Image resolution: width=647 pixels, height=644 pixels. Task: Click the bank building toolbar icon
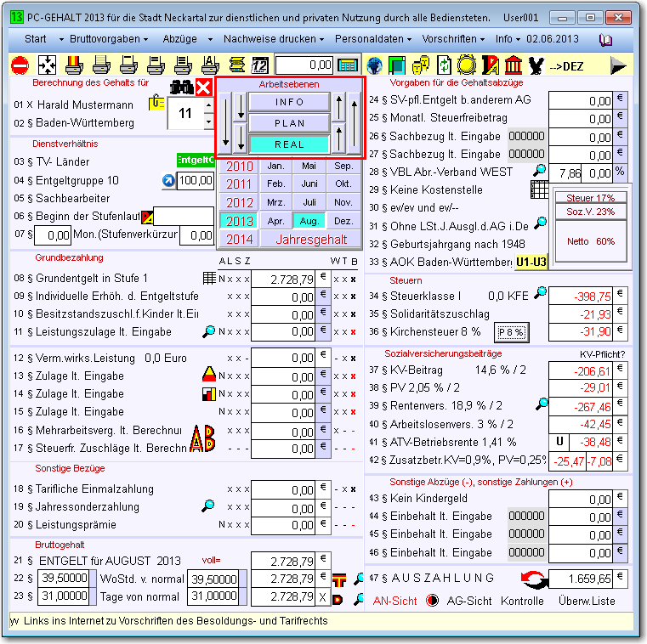(513, 65)
